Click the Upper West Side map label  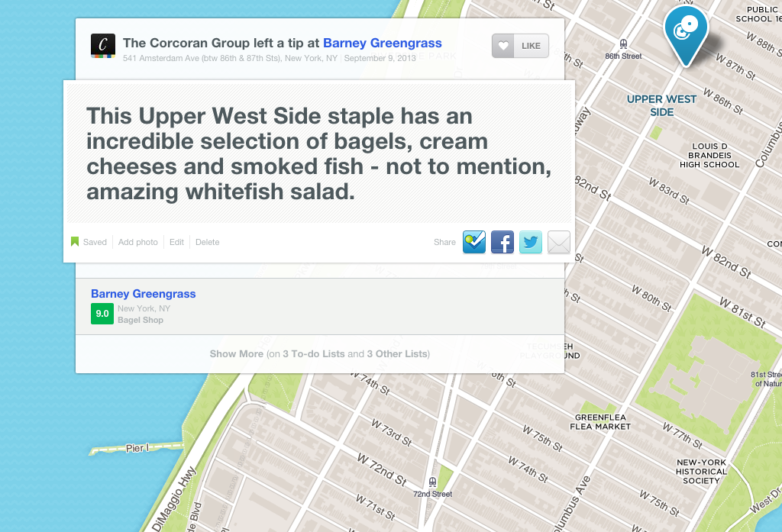pyautogui.click(x=661, y=105)
